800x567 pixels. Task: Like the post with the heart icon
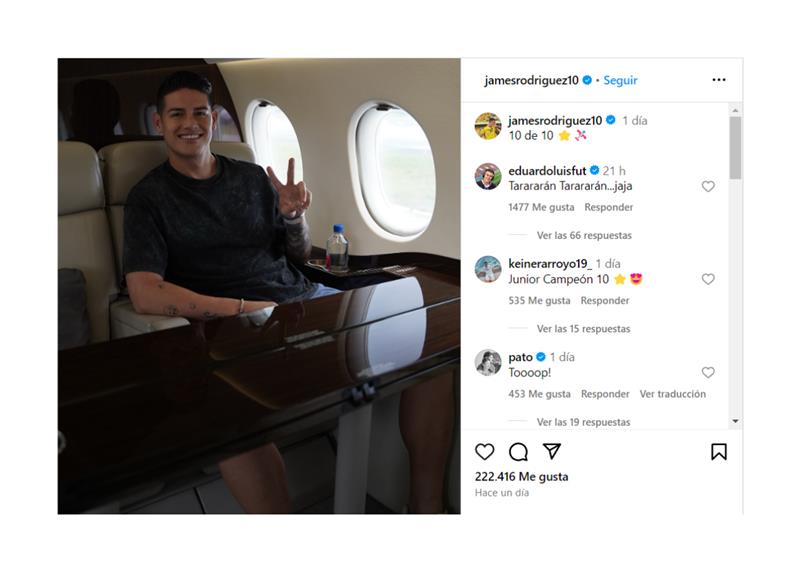(x=484, y=452)
